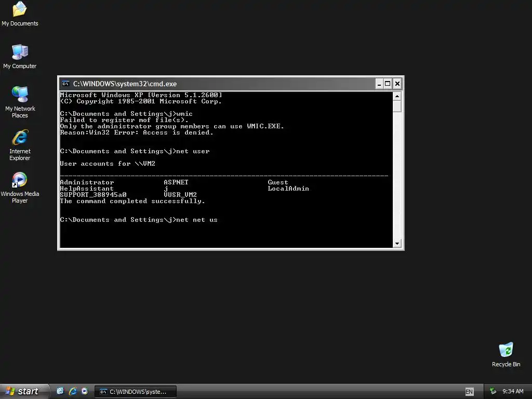Select the Internet Explorer desktop icon
Viewport: 532px width, 399px height.
click(x=20, y=145)
